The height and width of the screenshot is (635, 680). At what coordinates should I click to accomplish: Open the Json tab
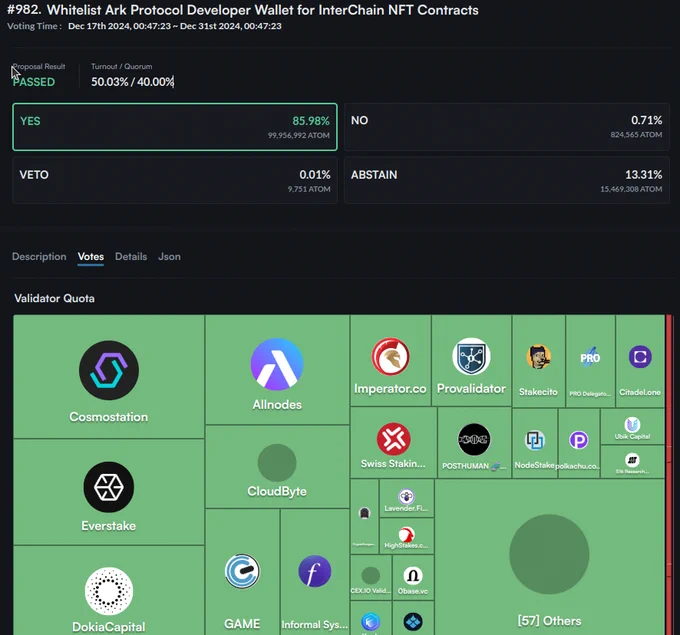click(169, 256)
